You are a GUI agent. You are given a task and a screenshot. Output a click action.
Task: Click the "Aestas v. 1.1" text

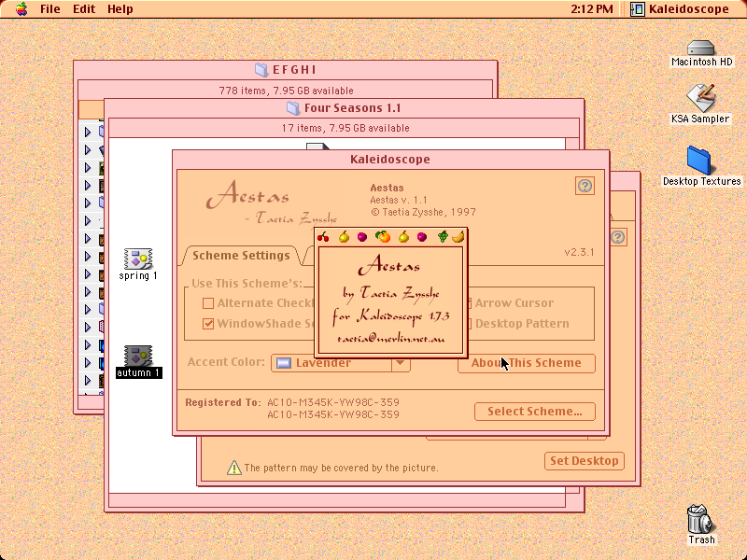(x=399, y=200)
